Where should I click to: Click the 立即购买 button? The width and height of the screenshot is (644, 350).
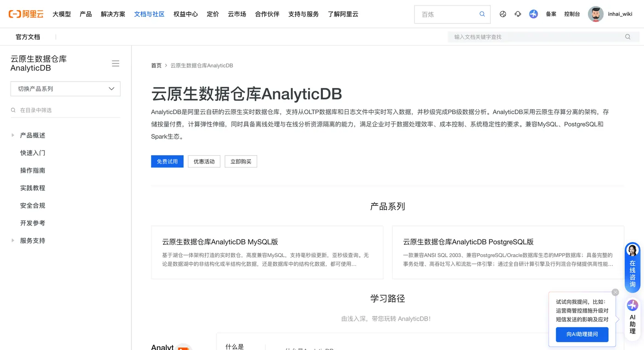(x=241, y=162)
